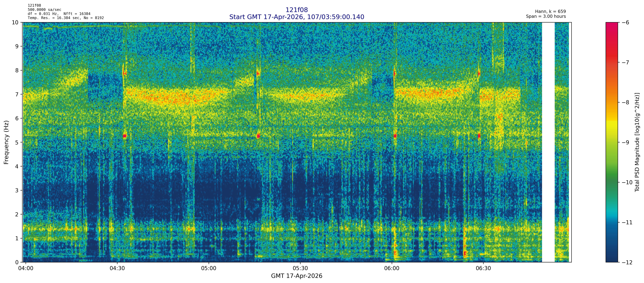The width and height of the screenshot is (644, 283).
Task: Select the Frequency (Hz) axis label
Action: 6,142
